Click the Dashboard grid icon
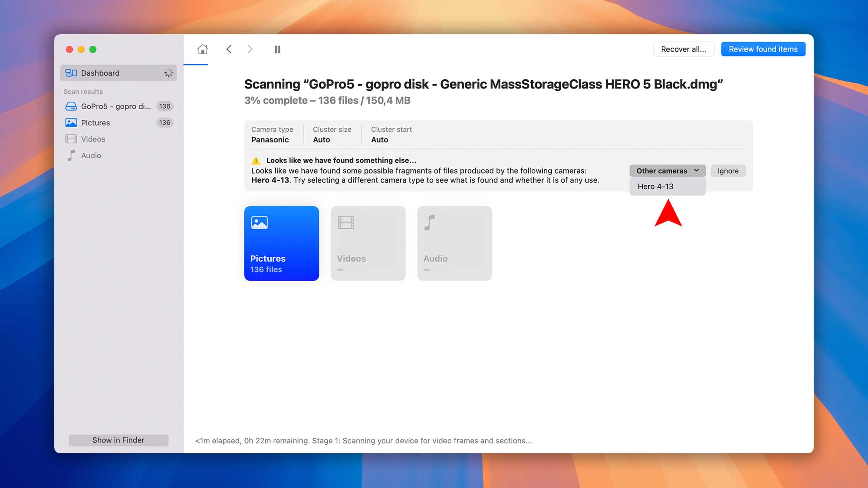This screenshot has width=868, height=488. (71, 73)
